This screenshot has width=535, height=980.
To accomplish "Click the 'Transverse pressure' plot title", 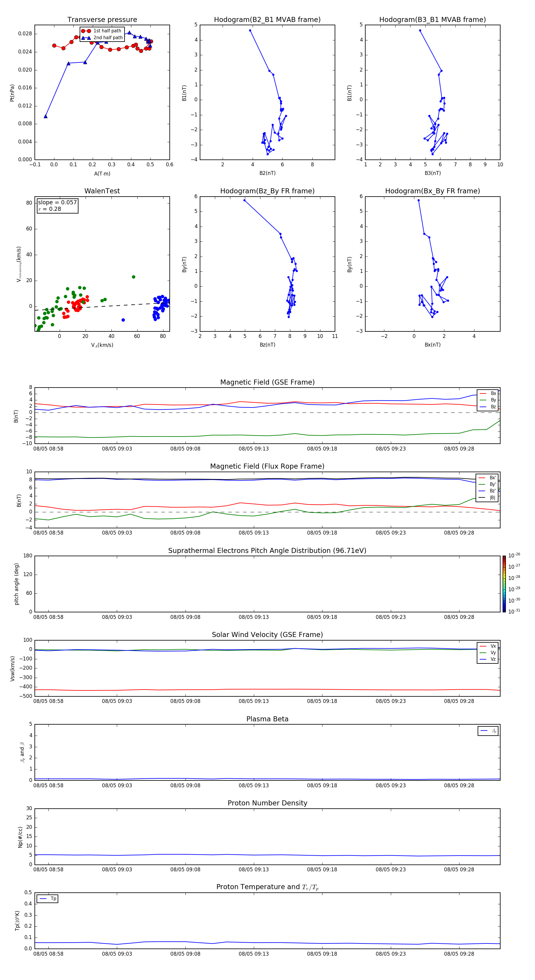I will (x=102, y=20).
